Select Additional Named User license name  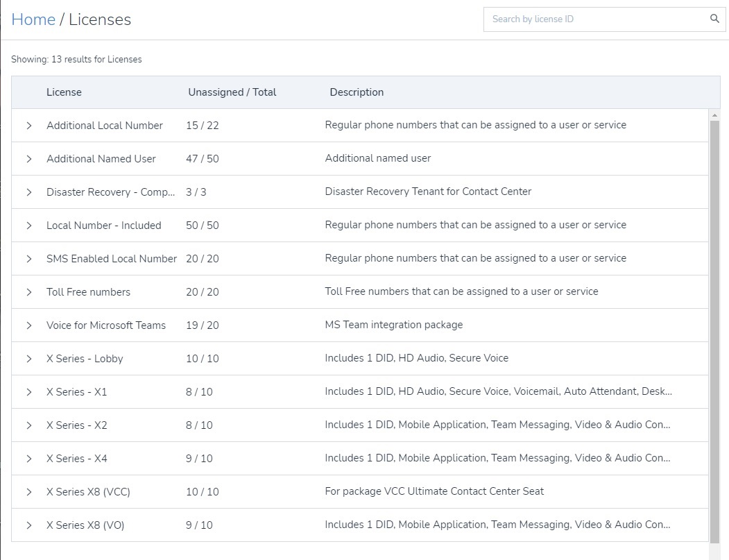click(101, 159)
